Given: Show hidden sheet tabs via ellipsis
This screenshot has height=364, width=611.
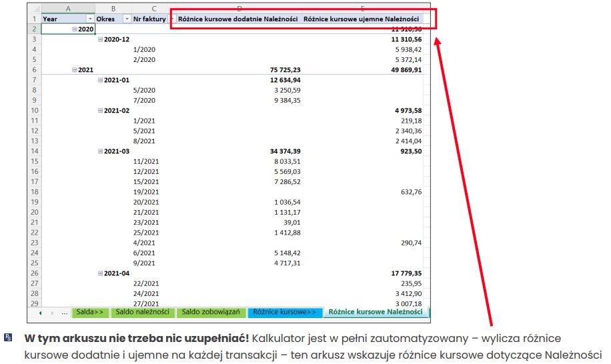Looking at the screenshot, I should (64, 312).
